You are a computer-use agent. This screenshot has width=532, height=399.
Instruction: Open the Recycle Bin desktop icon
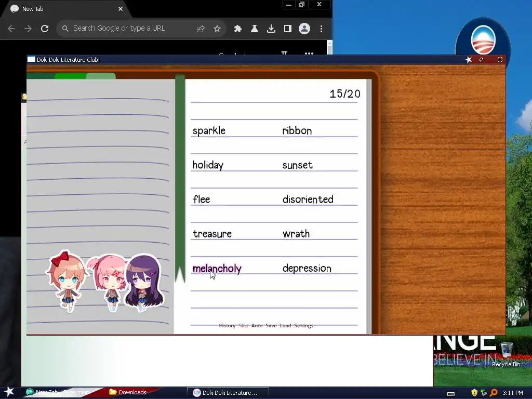click(x=506, y=355)
